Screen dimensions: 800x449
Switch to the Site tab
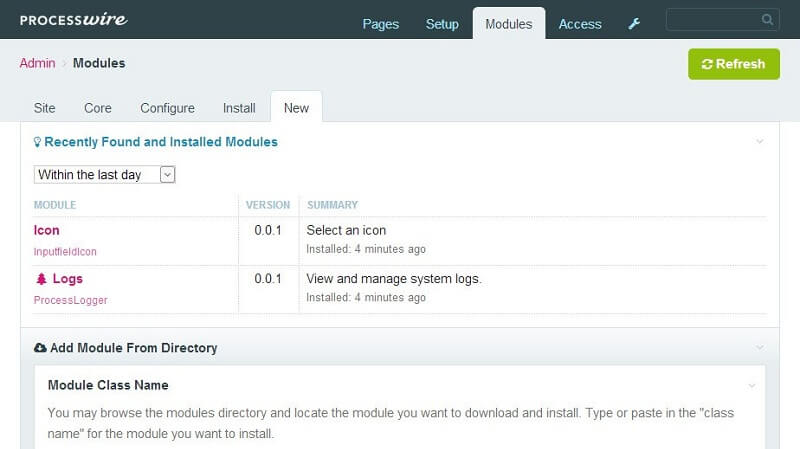pos(44,108)
